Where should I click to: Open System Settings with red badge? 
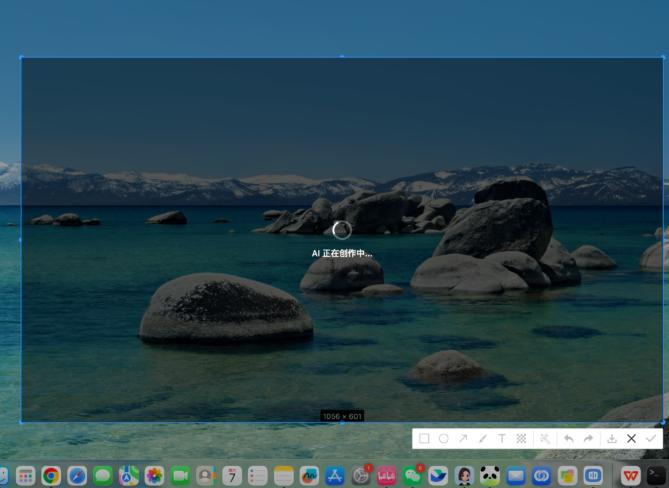[361, 476]
